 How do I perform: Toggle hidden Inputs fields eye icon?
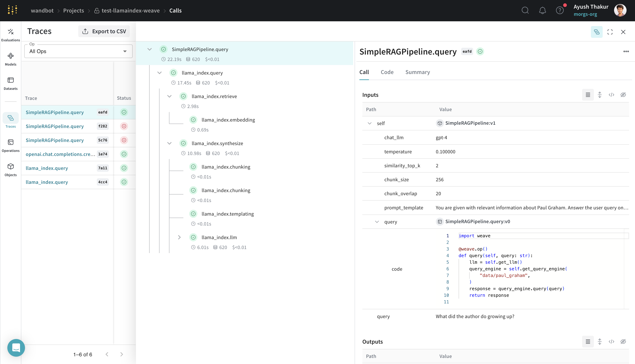pyautogui.click(x=623, y=95)
